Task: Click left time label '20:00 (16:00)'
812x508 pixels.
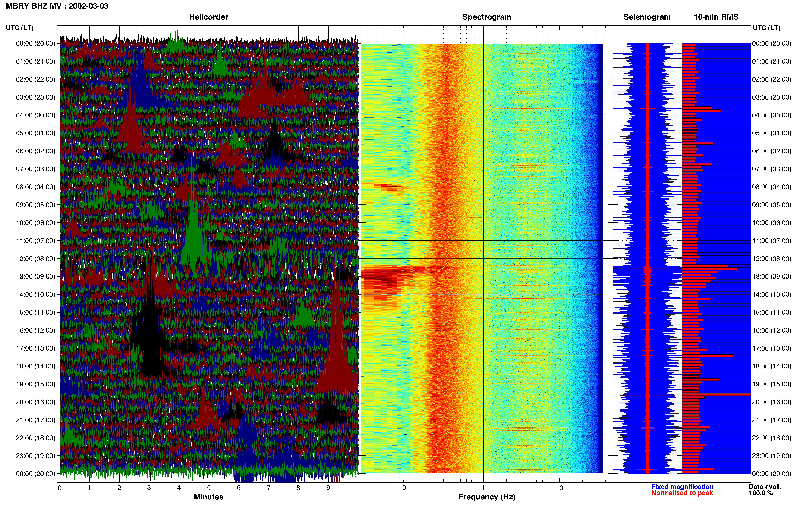Action: (35, 402)
